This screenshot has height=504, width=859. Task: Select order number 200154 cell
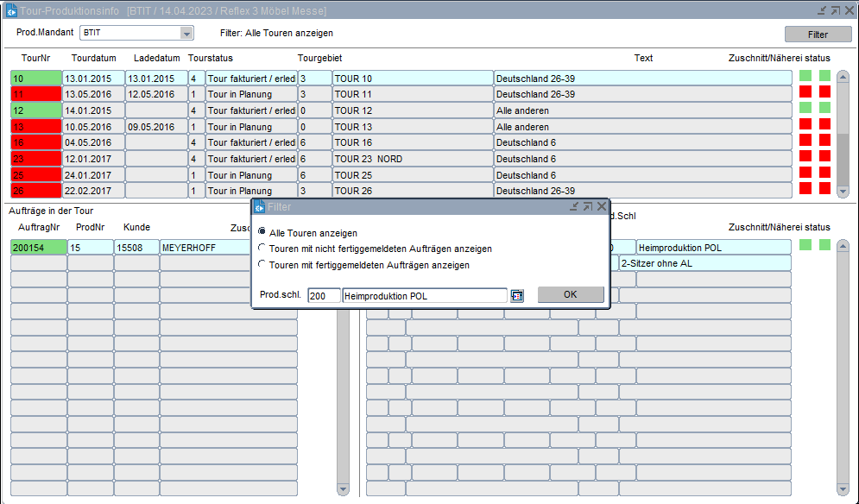38,248
